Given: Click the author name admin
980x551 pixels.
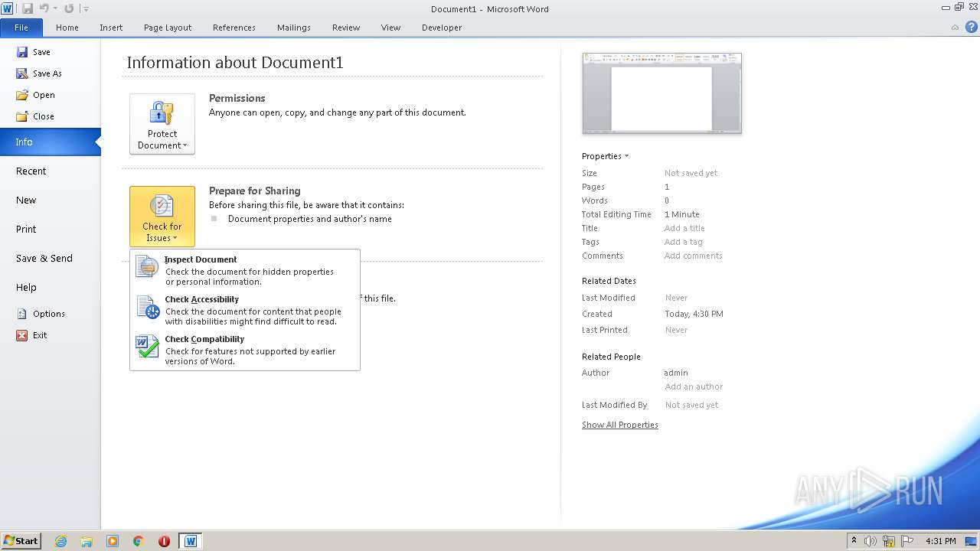Looking at the screenshot, I should click(676, 373).
